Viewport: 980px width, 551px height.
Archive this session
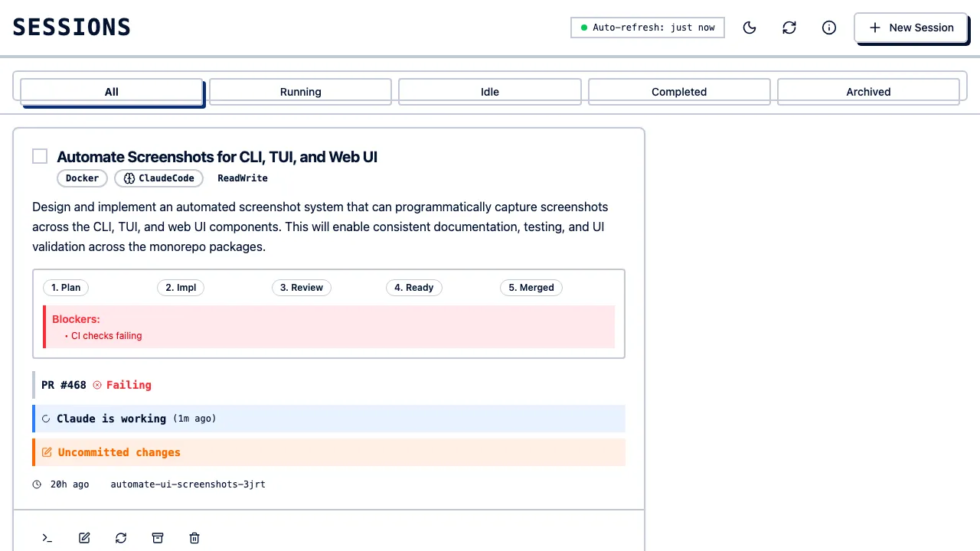click(158, 538)
